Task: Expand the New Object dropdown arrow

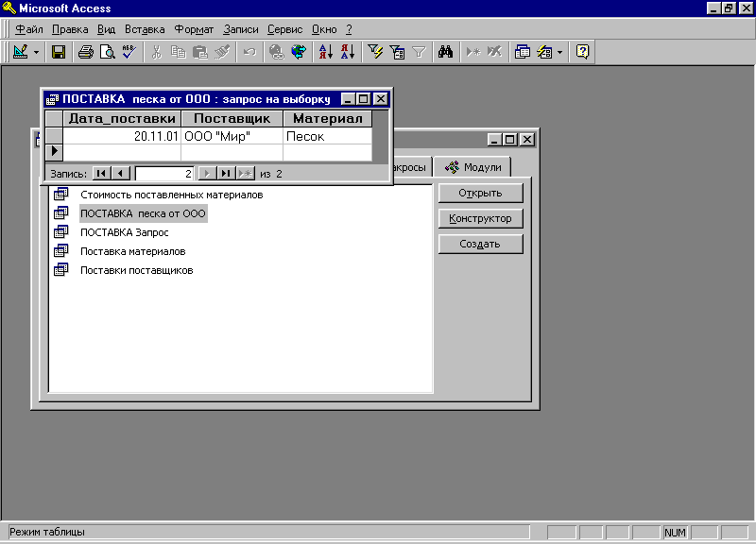Action: coord(559,52)
